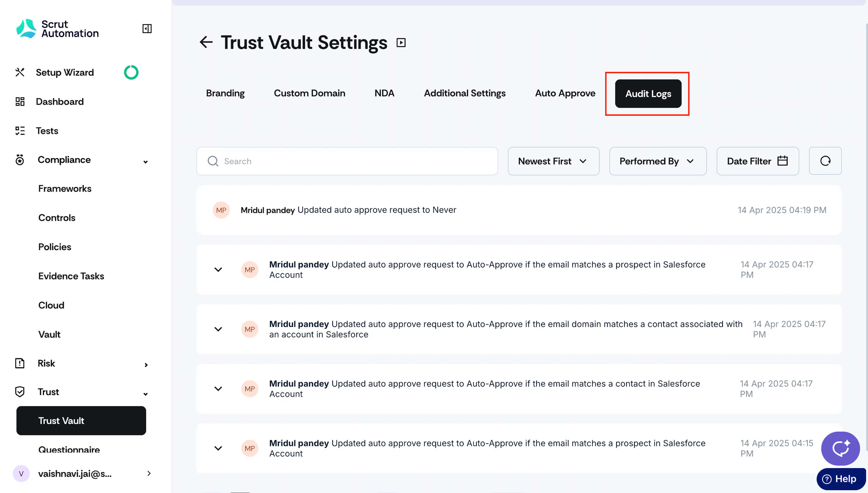Click the Setup Wizard progress ring

[131, 73]
